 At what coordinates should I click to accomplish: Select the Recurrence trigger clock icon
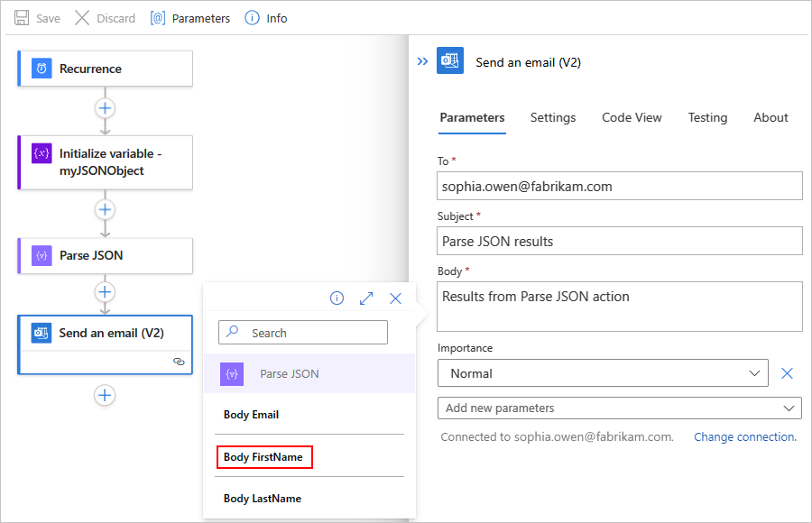click(42, 69)
